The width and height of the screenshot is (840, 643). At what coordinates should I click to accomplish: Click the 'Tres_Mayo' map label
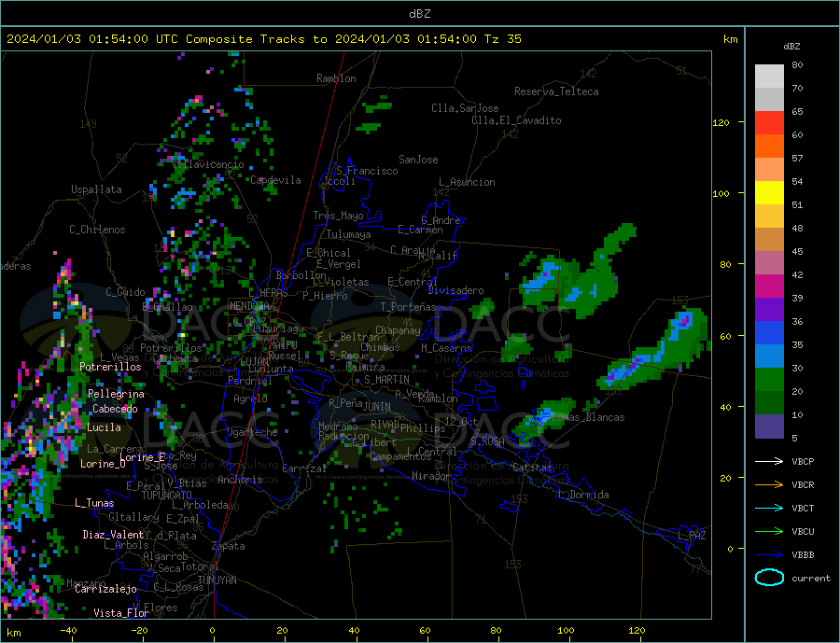click(338, 216)
